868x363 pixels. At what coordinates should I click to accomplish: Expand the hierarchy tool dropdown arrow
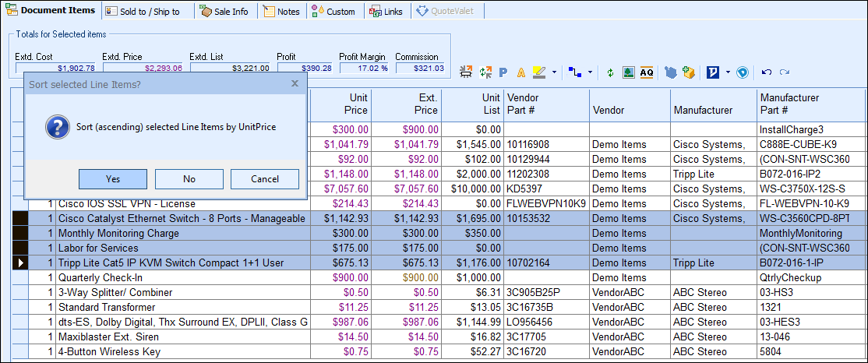[x=590, y=72]
